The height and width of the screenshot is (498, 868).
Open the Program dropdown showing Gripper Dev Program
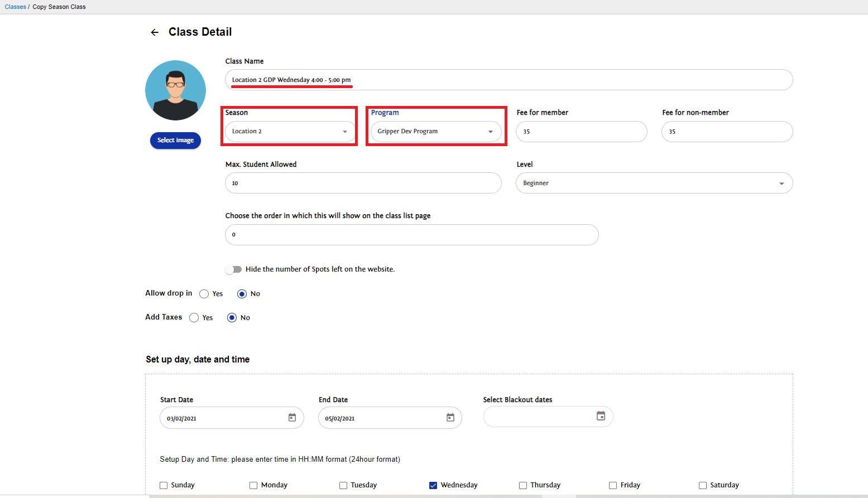point(436,132)
